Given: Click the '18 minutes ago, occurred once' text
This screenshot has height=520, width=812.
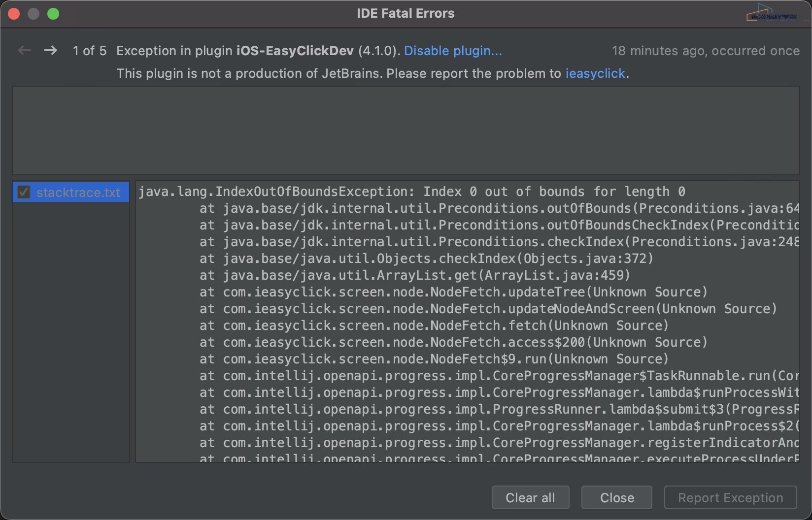Looking at the screenshot, I should (706, 51).
